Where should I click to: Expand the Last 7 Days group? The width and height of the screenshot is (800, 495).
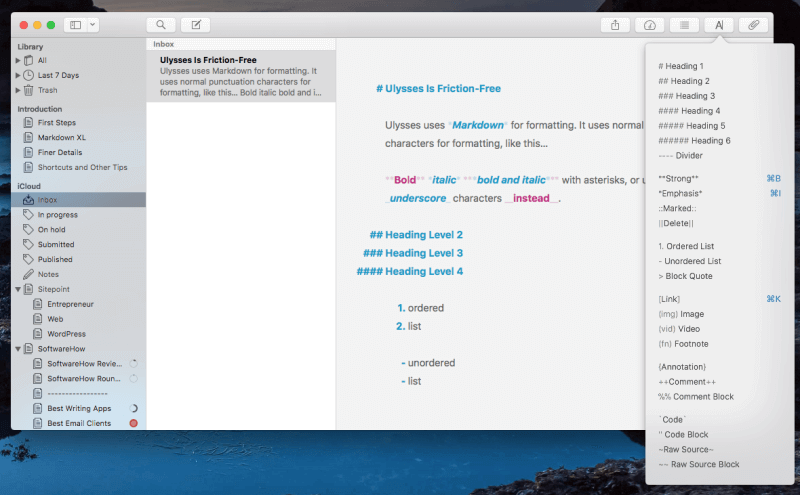click(18, 75)
